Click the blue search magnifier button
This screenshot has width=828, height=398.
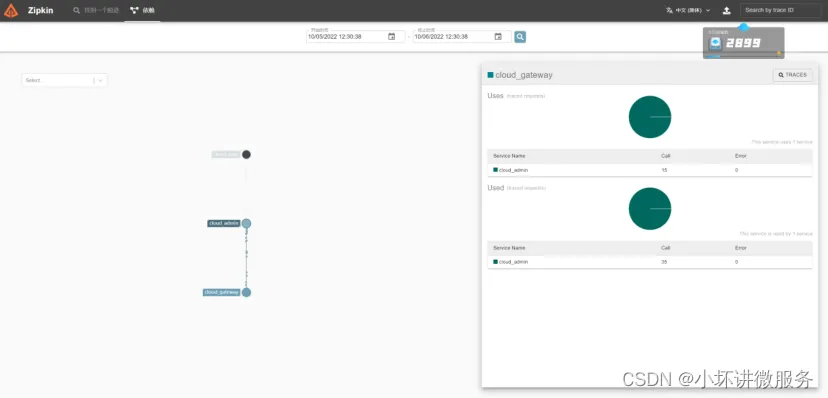coord(520,36)
